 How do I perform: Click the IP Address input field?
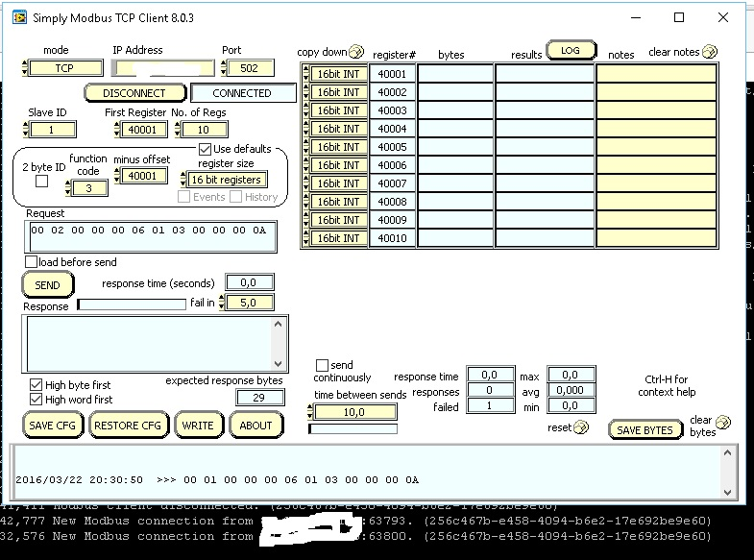[163, 68]
